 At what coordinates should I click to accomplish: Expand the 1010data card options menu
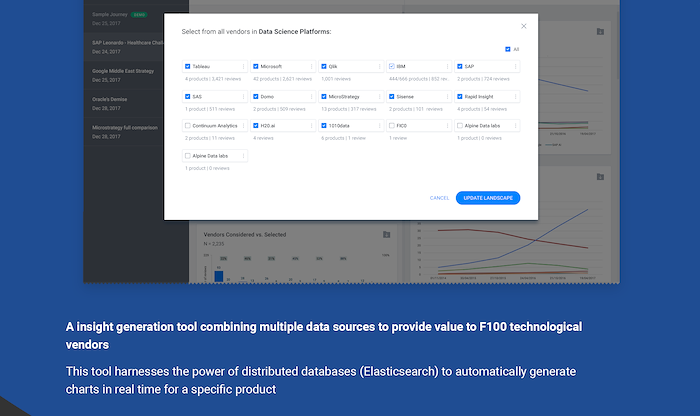coord(380,126)
